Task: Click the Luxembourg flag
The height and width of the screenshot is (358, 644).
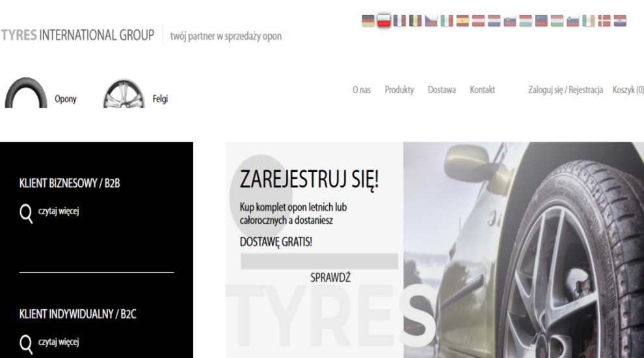Action: 526,21
